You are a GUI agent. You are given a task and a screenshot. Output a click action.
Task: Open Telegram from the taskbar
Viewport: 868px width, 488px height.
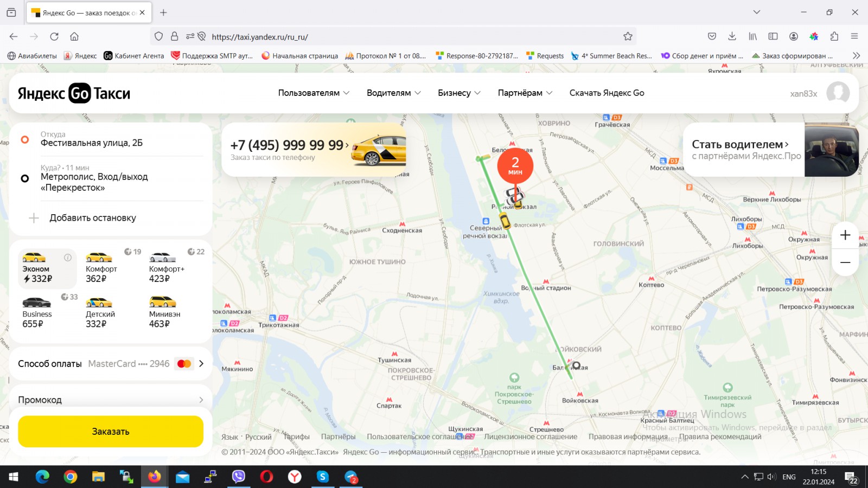(351, 477)
